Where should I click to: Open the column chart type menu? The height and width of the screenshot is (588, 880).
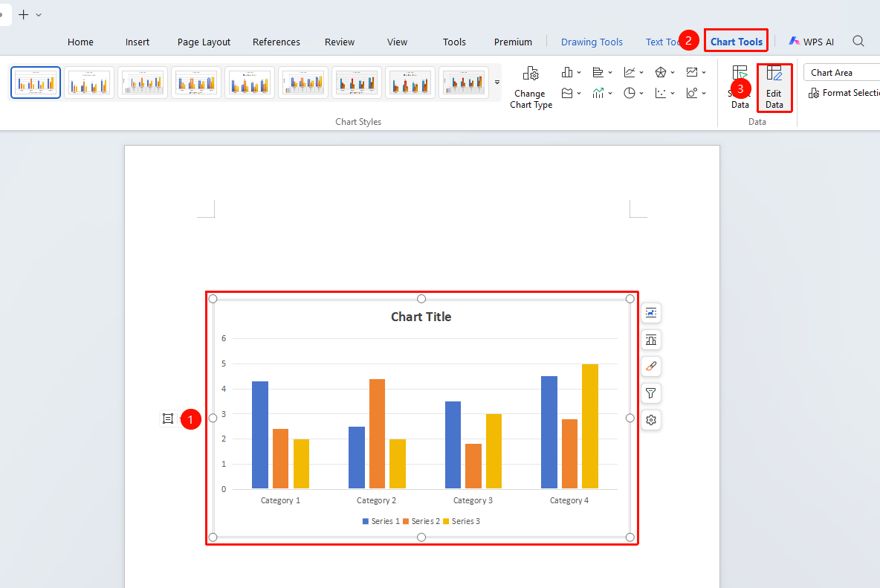571,72
